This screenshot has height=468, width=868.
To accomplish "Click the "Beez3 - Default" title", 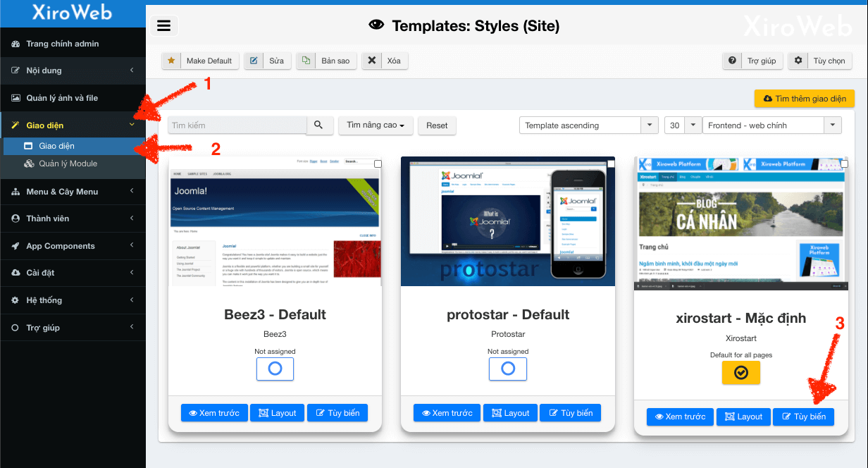I will tap(275, 314).
